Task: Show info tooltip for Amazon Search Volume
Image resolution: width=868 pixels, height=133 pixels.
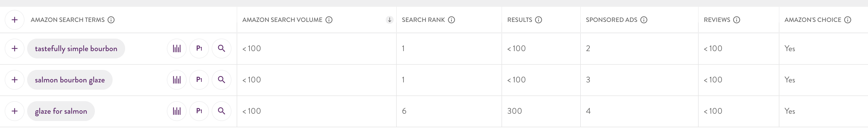Action: [x=329, y=20]
